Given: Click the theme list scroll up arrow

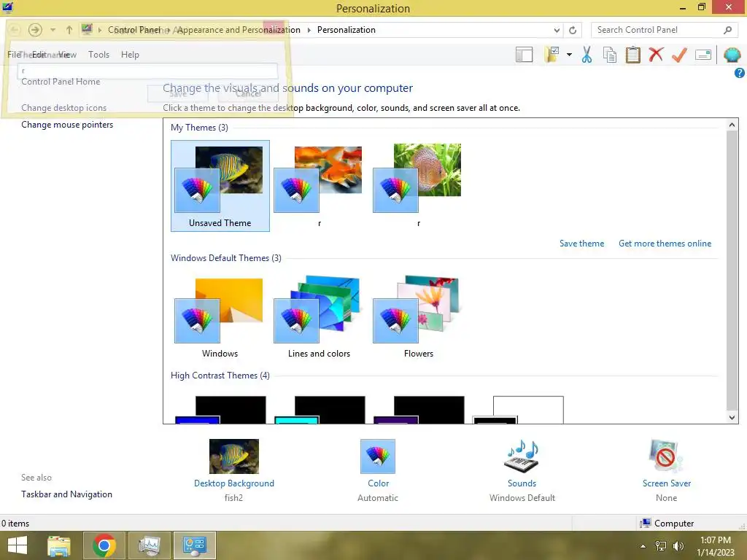Looking at the screenshot, I should pyautogui.click(x=732, y=125).
